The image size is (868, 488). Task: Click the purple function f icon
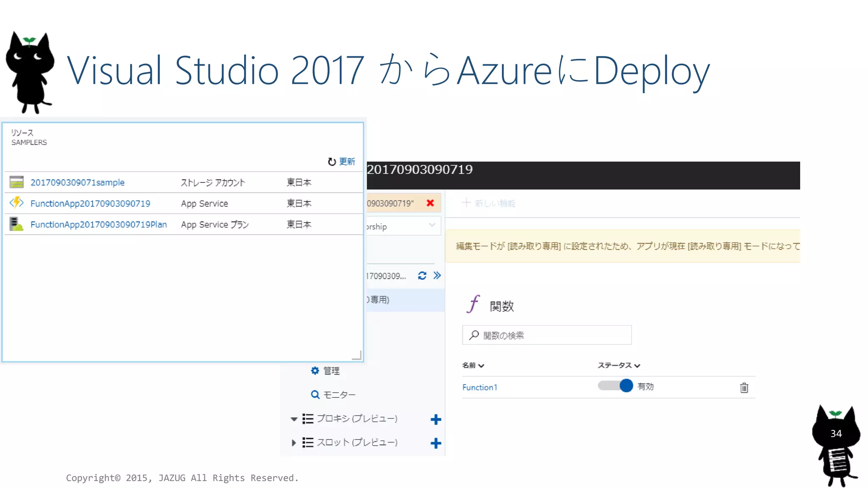pyautogui.click(x=473, y=304)
